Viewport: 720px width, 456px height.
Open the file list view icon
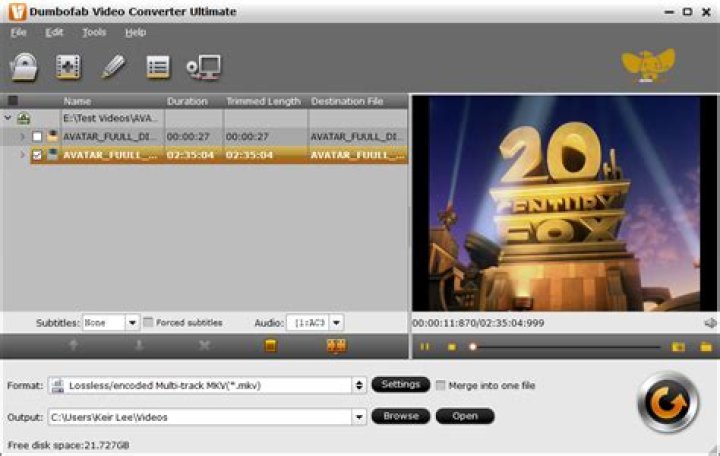click(158, 67)
